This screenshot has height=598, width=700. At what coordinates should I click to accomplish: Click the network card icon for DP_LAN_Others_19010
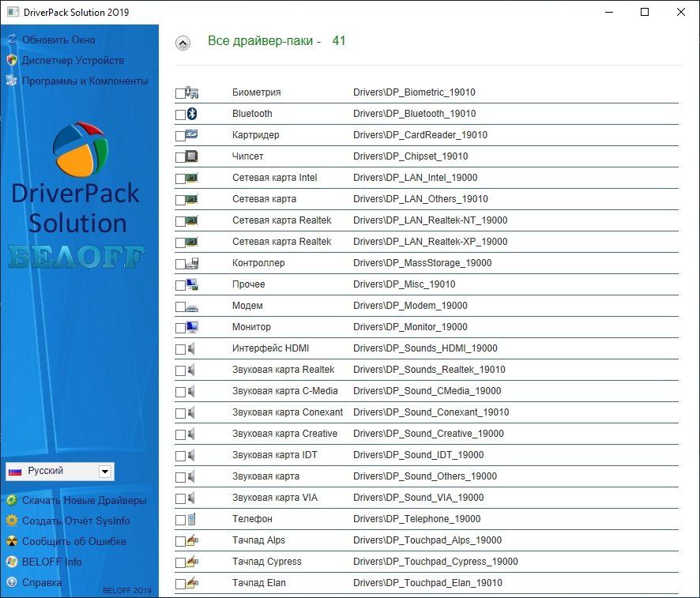tap(192, 199)
